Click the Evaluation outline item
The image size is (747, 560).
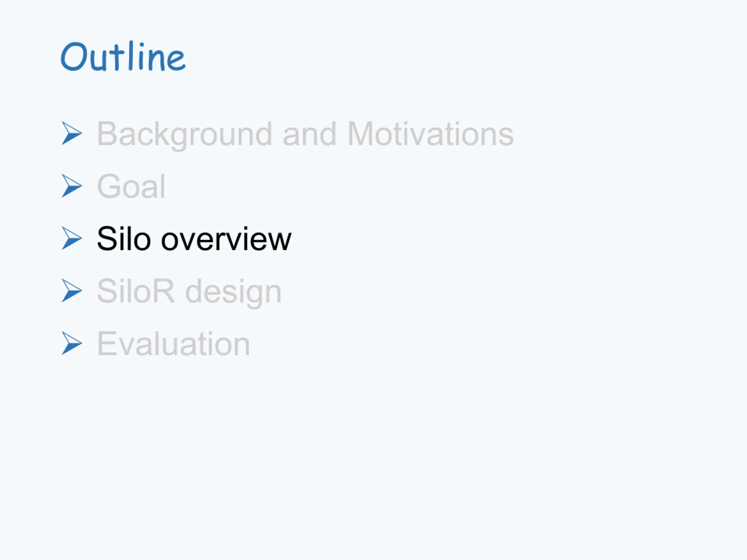(174, 344)
